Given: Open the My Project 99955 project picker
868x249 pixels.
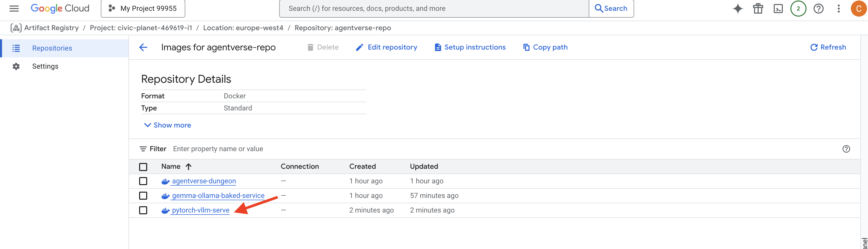Looking at the screenshot, I should [x=143, y=8].
